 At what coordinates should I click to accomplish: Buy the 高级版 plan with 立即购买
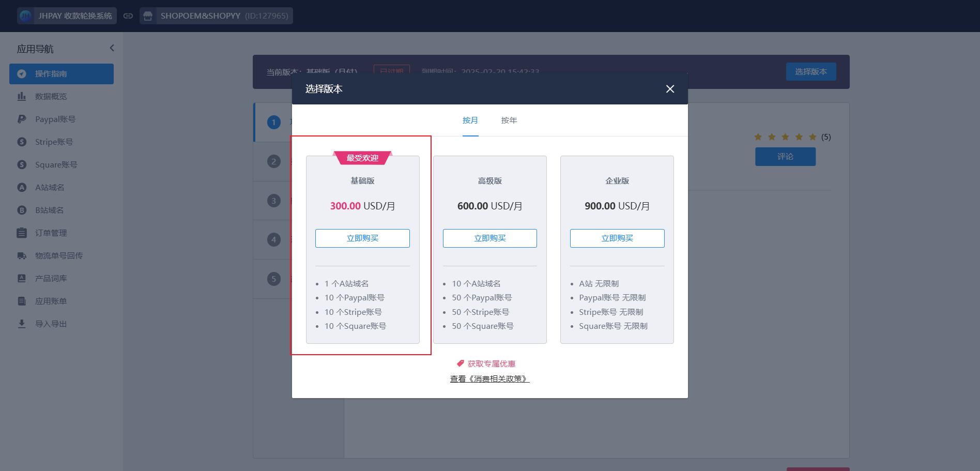click(x=490, y=238)
